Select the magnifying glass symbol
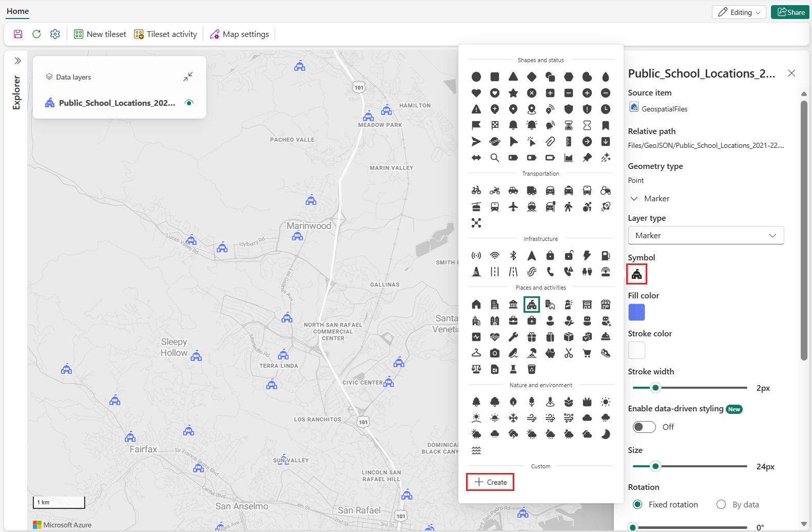 495,158
